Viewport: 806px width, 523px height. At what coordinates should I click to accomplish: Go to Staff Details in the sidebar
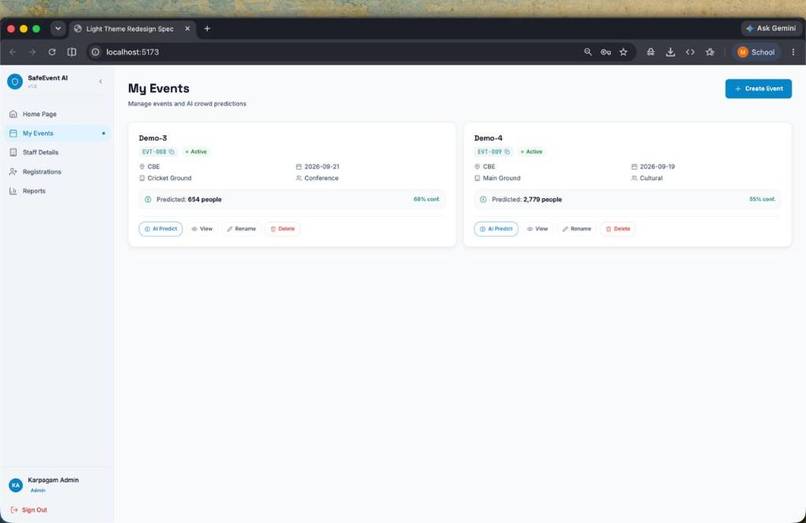pyautogui.click(x=57, y=152)
